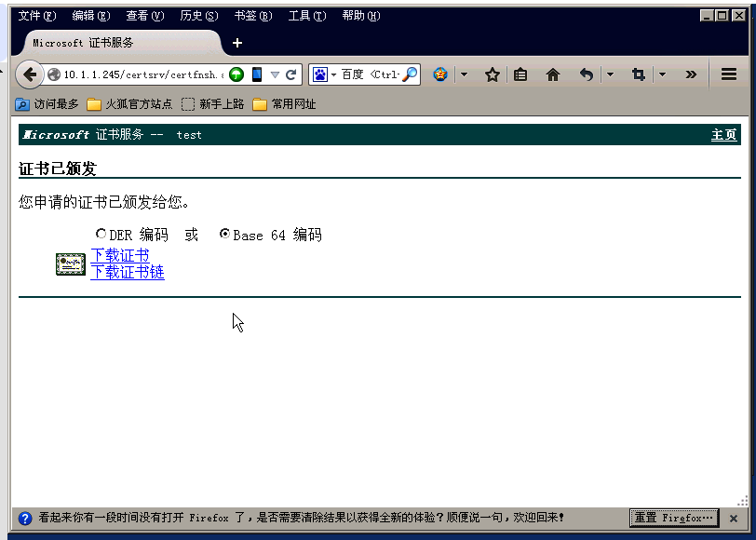Click the 重置 Firefox button
756x540 pixels.
(x=674, y=518)
